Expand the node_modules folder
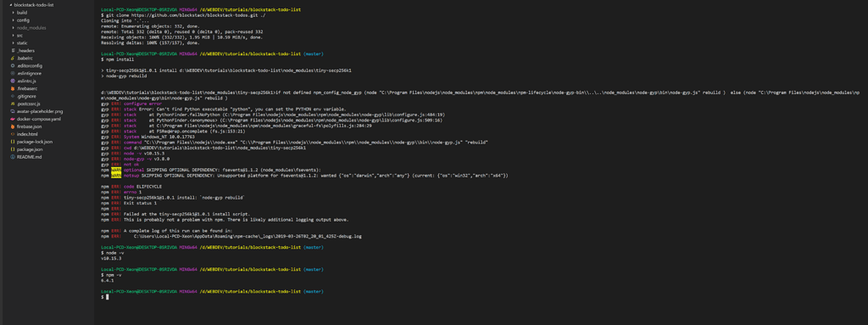868x325 pixels. (x=13, y=27)
